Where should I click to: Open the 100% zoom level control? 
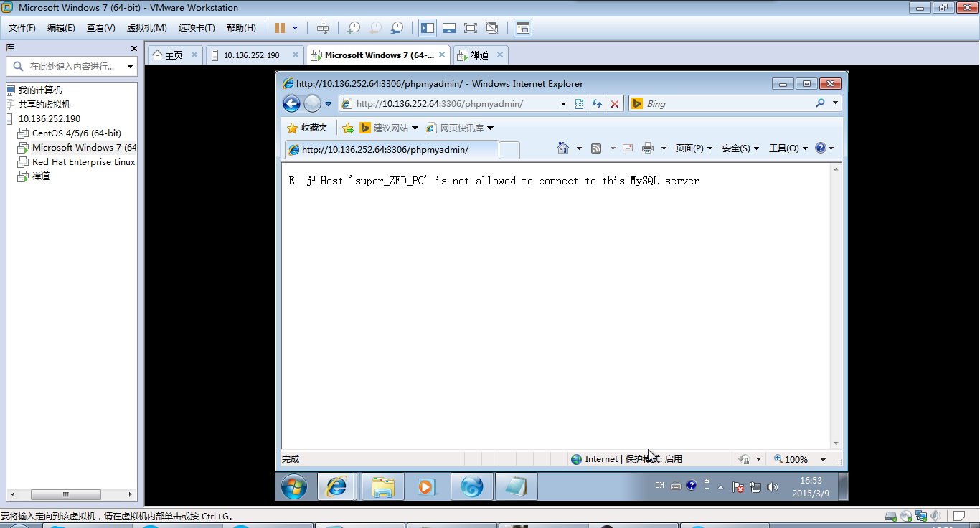point(798,459)
